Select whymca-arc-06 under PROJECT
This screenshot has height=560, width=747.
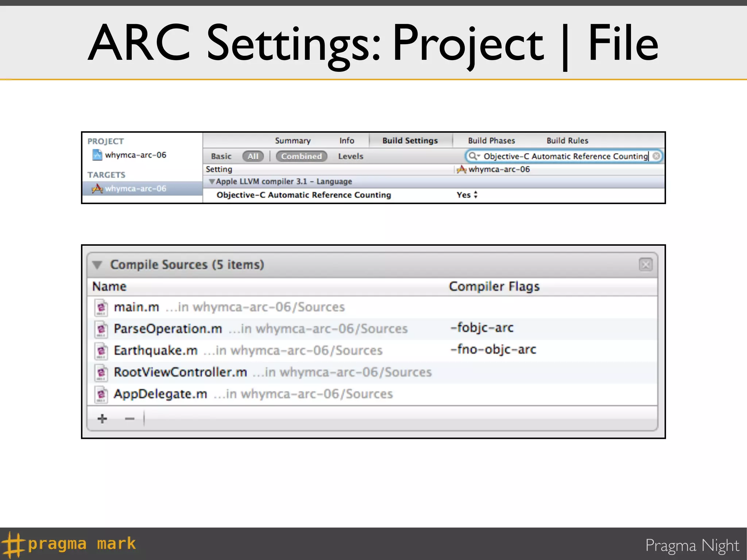pyautogui.click(x=135, y=155)
